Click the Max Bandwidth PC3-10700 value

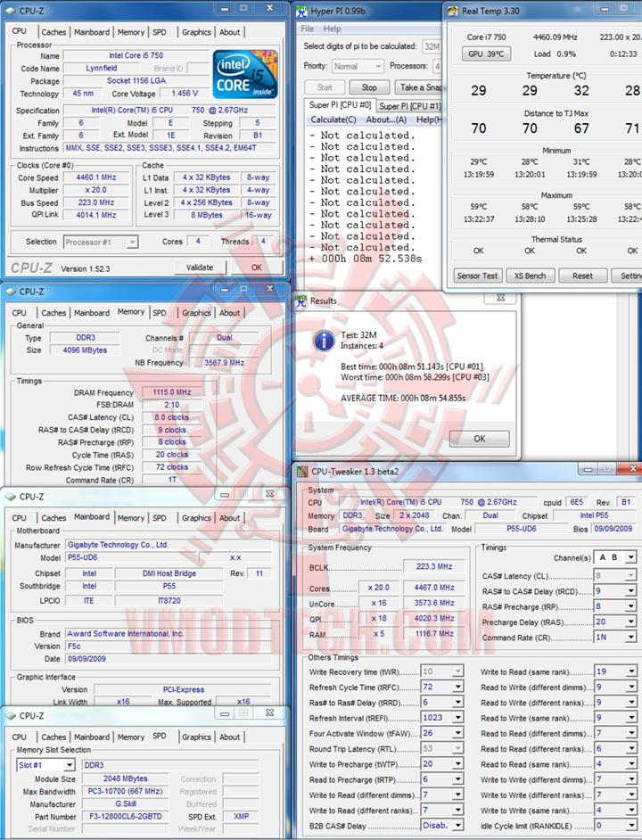point(125,791)
